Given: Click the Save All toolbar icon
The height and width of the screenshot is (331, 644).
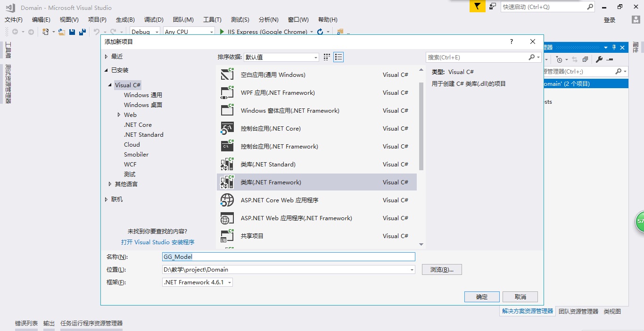Looking at the screenshot, I should [x=83, y=32].
